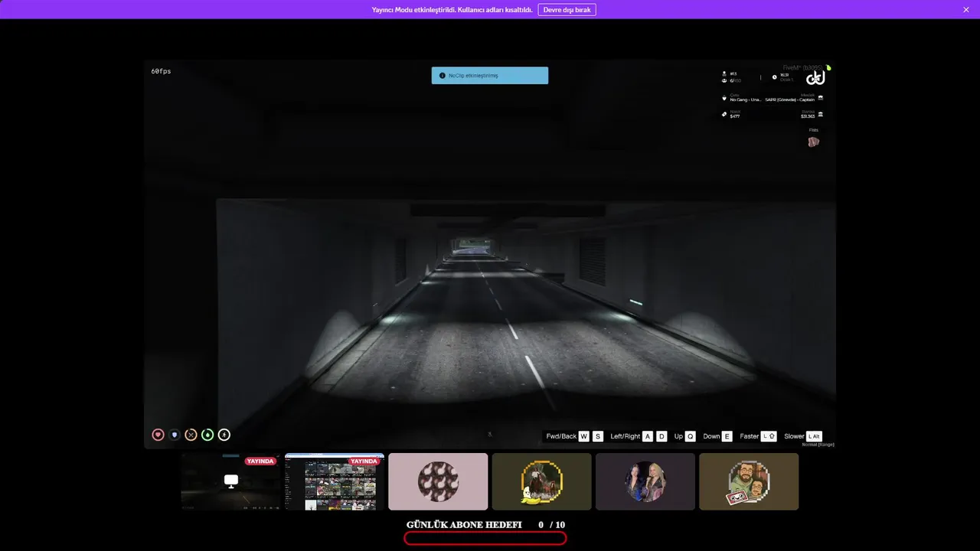Click the D key hint
This screenshot has height=551, width=980.
point(661,436)
